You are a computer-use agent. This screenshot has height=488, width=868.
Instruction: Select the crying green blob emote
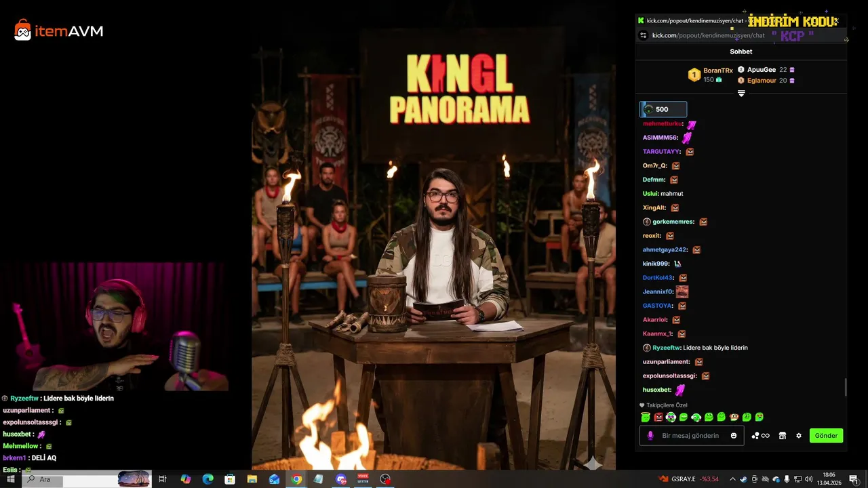click(760, 417)
